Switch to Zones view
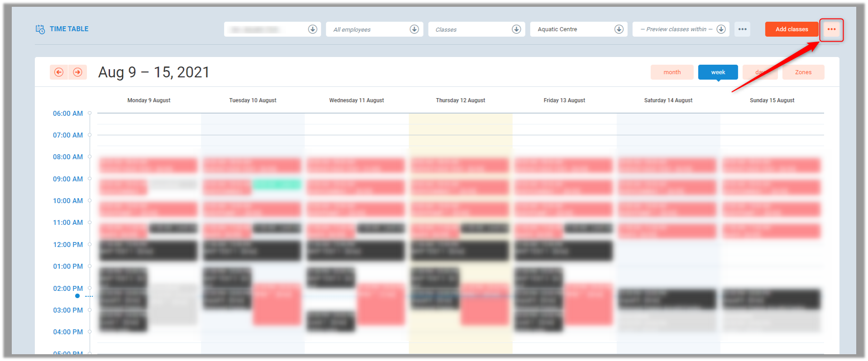The width and height of the screenshot is (868, 361). click(x=803, y=72)
